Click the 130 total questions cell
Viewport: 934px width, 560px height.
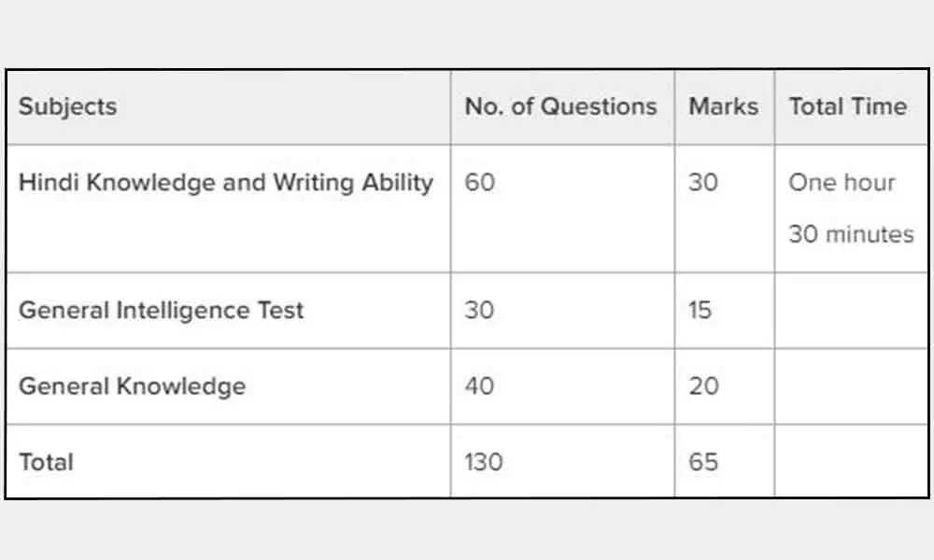coord(485,461)
